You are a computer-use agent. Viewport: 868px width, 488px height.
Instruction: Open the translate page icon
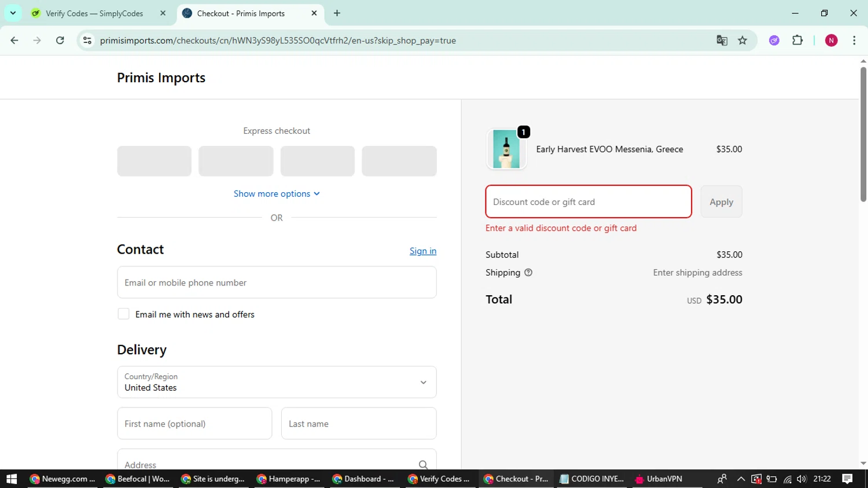[722, 41]
